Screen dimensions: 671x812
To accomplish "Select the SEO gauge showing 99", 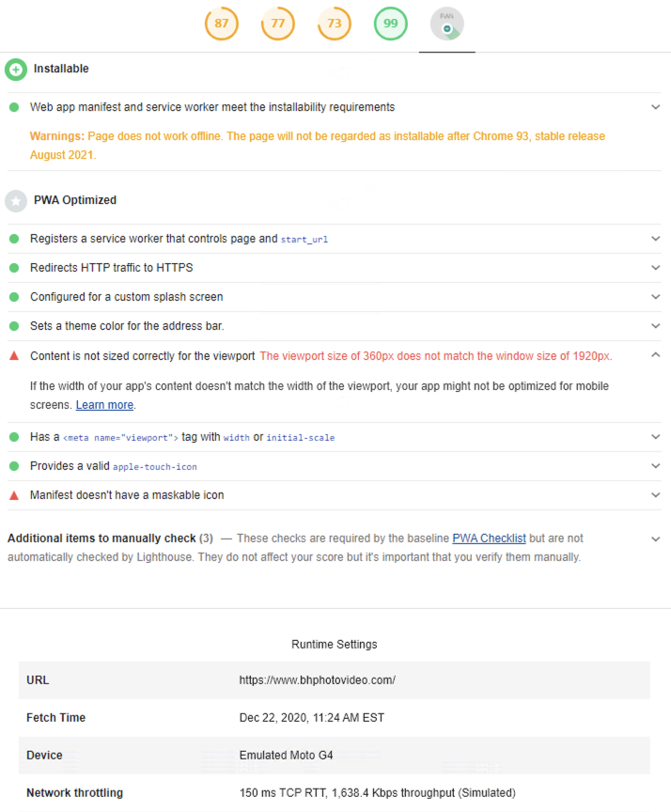I will click(x=390, y=23).
